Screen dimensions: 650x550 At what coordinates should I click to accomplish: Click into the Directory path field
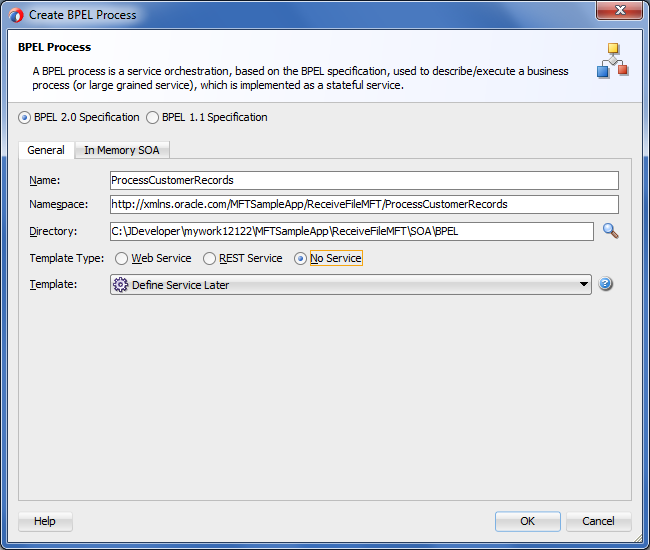point(352,232)
